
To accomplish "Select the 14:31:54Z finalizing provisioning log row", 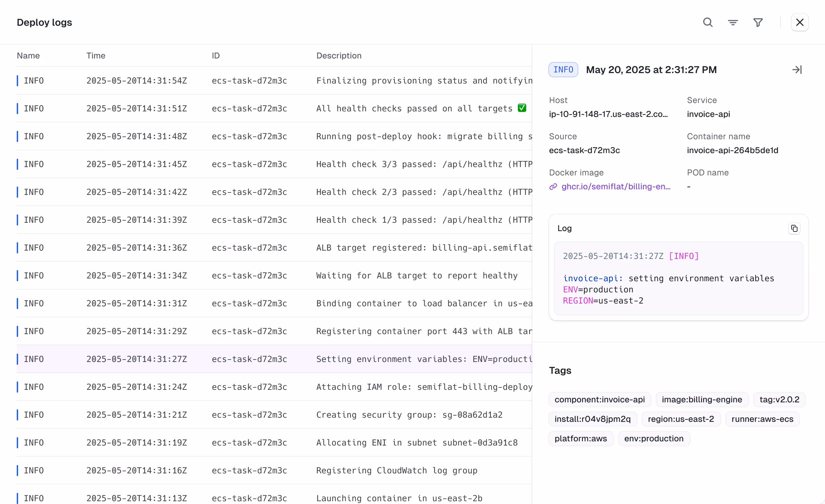I will tap(274, 81).
